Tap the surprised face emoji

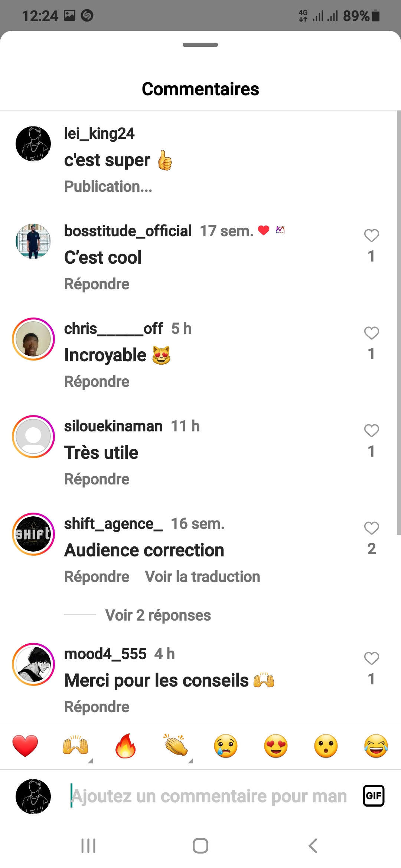tap(326, 746)
